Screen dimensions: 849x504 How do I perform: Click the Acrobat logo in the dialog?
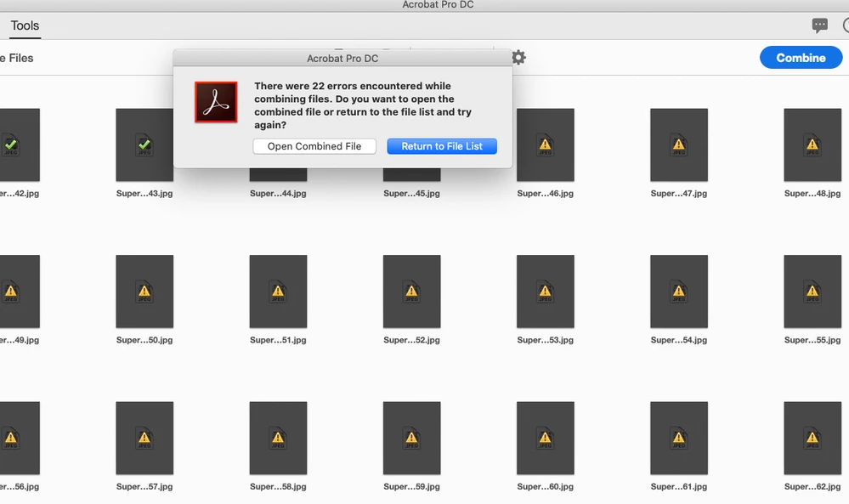[x=216, y=102]
